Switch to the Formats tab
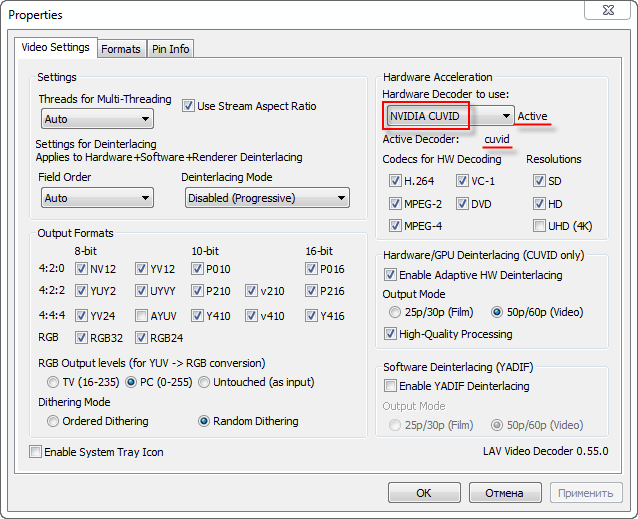This screenshot has height=519, width=638. click(x=121, y=49)
